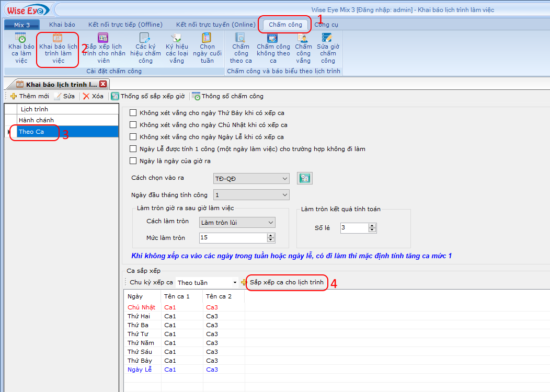Click Sắp xếp lịch trình cho nhân viên
The height and width of the screenshot is (392, 550).
[104, 48]
